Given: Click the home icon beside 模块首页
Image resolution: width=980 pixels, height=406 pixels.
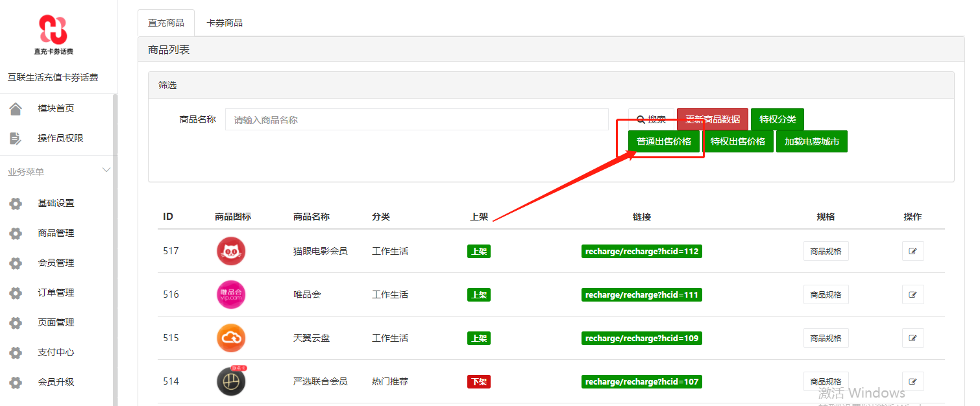Looking at the screenshot, I should coord(16,108).
